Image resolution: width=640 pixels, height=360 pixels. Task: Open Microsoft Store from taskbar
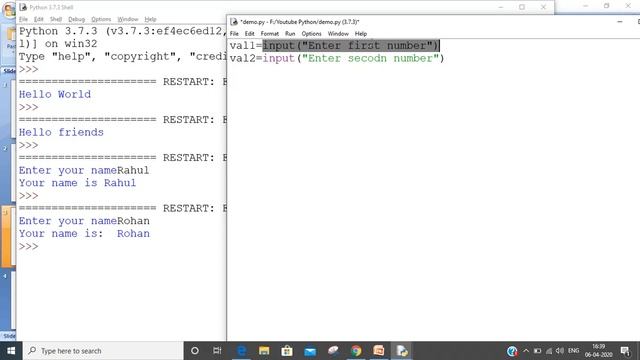point(287,351)
